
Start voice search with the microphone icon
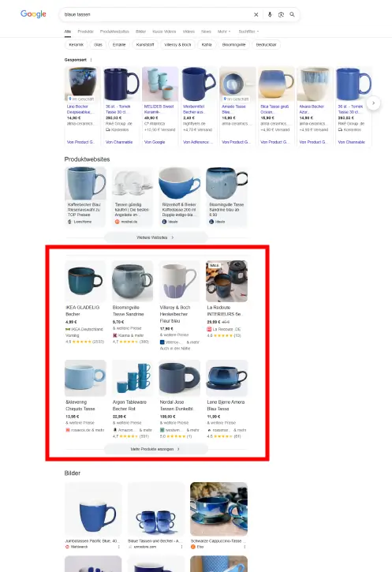pyautogui.click(x=270, y=14)
